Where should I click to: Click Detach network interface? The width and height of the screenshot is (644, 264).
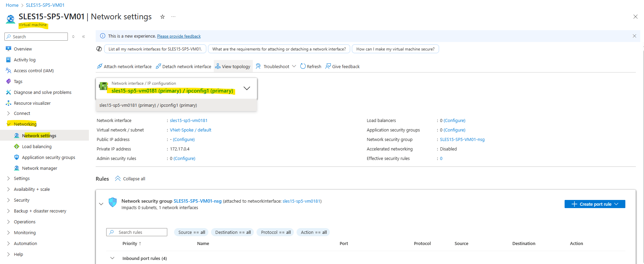pyautogui.click(x=184, y=66)
